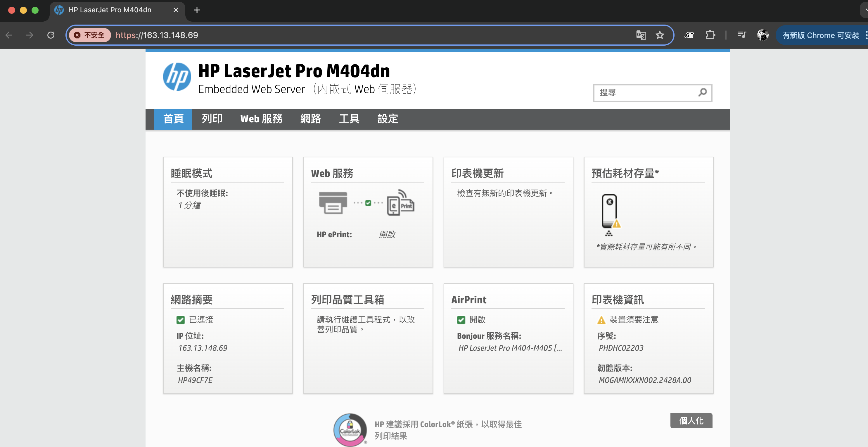
Task: Click the HP ePrint status 開啟
Action: pyautogui.click(x=387, y=234)
